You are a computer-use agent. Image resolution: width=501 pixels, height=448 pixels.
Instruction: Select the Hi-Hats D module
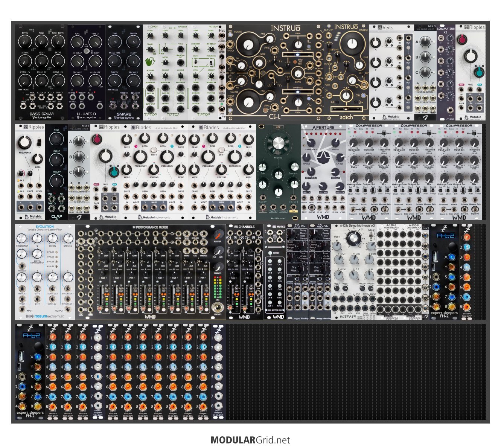click(x=87, y=72)
